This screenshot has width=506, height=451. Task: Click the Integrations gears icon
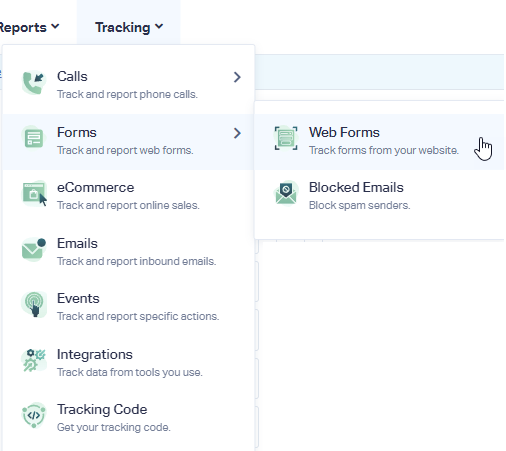pyautogui.click(x=34, y=360)
